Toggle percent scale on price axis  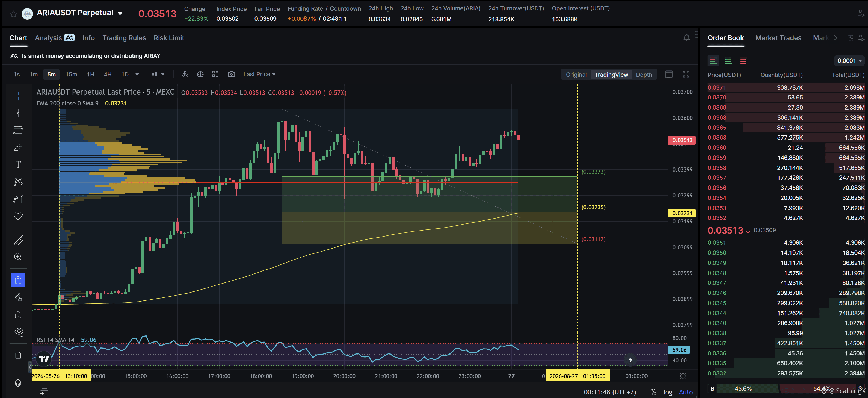click(x=653, y=392)
